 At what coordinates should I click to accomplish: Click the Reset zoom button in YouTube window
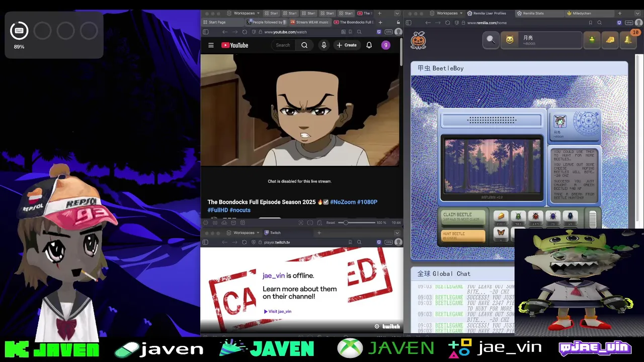click(331, 223)
